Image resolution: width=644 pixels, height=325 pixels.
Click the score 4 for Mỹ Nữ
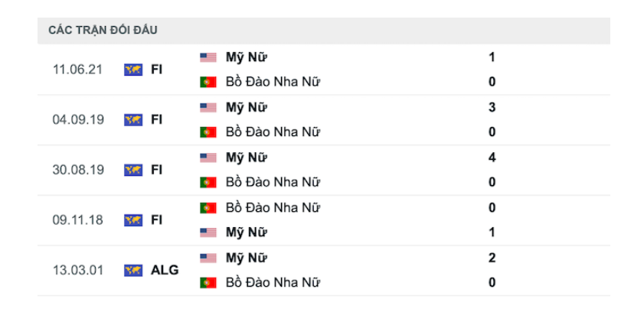click(492, 158)
